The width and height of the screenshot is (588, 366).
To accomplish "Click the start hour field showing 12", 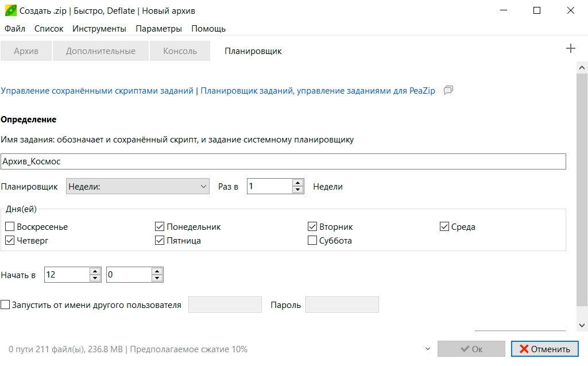I will [x=67, y=275].
